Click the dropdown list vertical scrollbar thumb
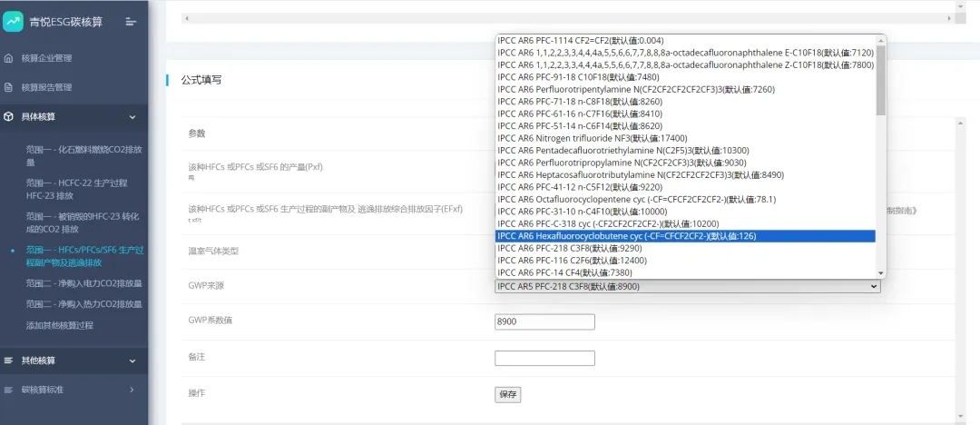 click(x=880, y=80)
